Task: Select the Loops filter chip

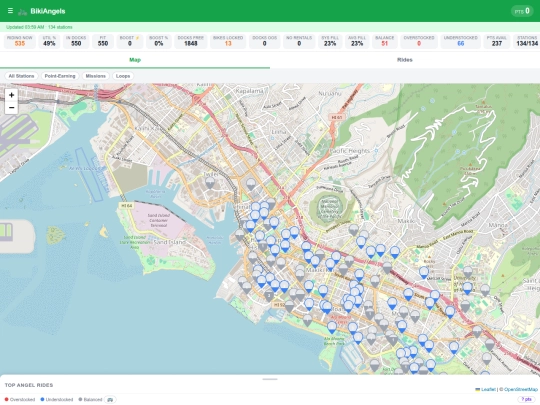Action: point(123,76)
